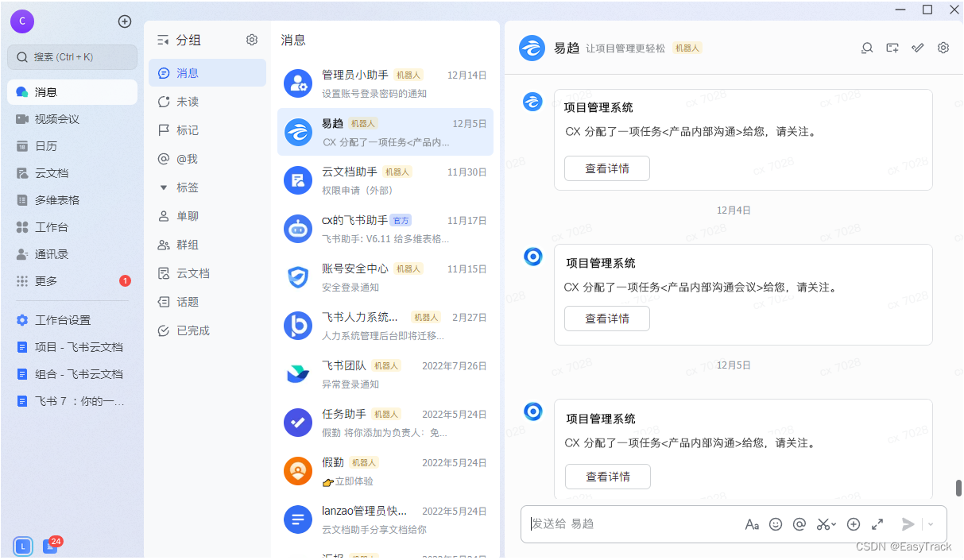The image size is (964, 560).
Task: Open 飞书 7 document shortcut
Action: (x=72, y=401)
